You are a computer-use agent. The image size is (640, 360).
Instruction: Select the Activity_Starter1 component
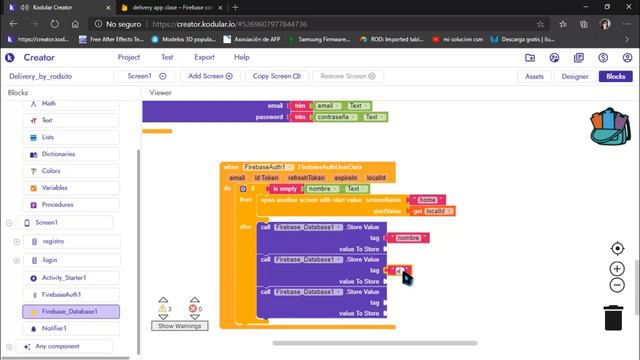click(x=71, y=278)
